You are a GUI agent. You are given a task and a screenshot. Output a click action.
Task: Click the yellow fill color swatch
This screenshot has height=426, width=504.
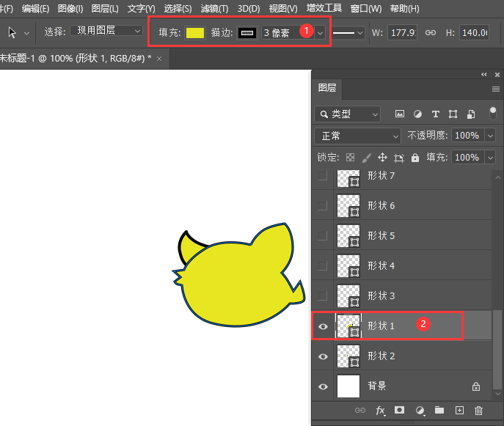pos(195,33)
